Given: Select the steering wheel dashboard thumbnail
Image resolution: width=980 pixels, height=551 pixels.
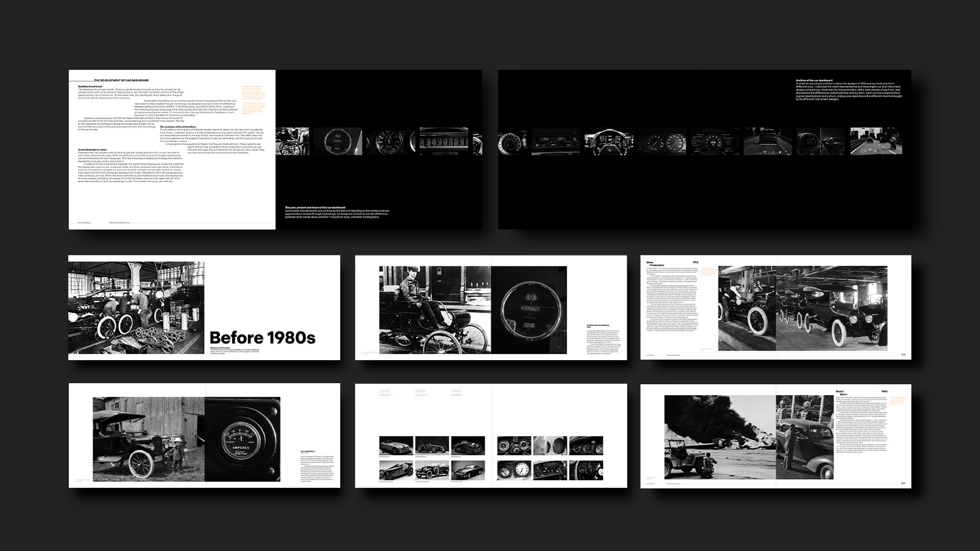Looking at the screenshot, I should pyautogui.click(x=609, y=141).
